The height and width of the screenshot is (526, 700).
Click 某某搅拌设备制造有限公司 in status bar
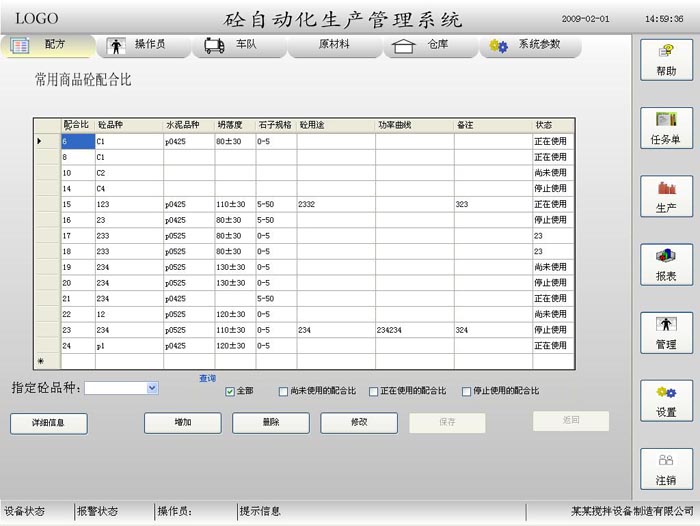point(633,511)
